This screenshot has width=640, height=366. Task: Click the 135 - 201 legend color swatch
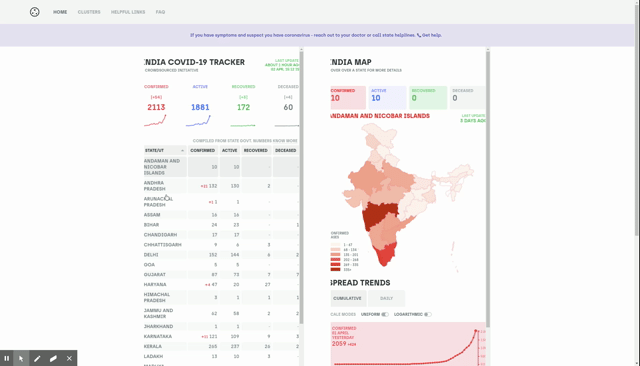click(335, 255)
